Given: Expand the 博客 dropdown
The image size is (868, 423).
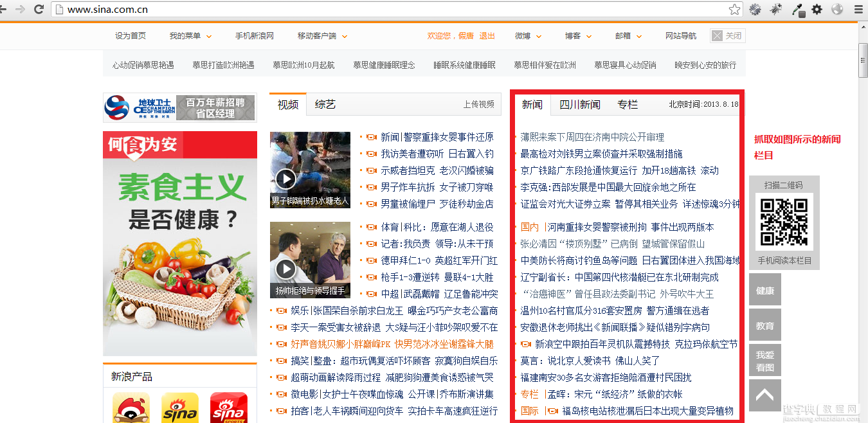Looking at the screenshot, I should click(578, 36).
